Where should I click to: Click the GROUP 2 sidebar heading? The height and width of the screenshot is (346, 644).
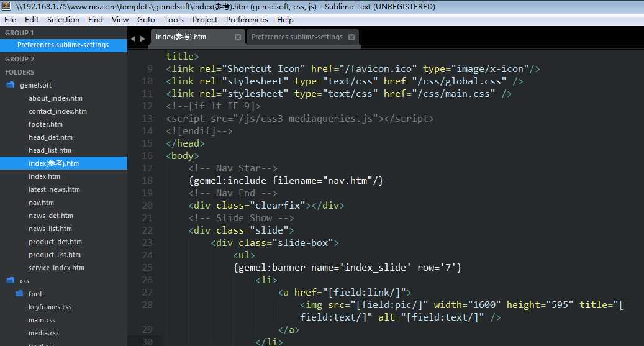[x=19, y=59]
